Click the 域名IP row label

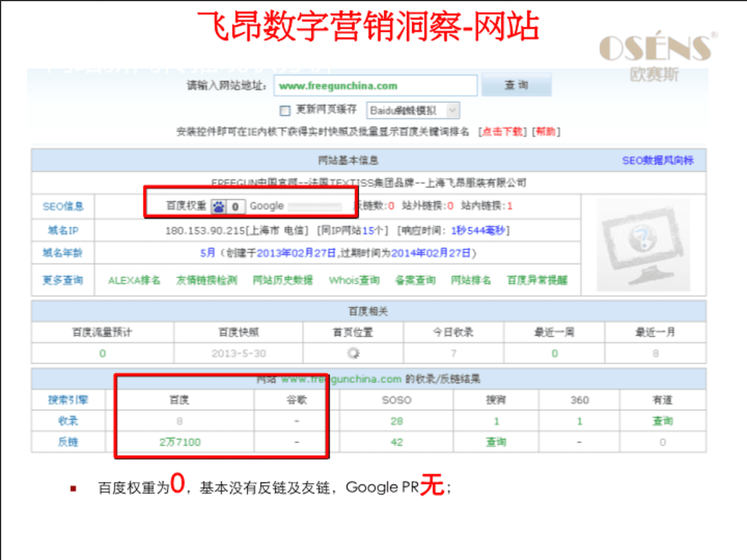click(x=63, y=230)
